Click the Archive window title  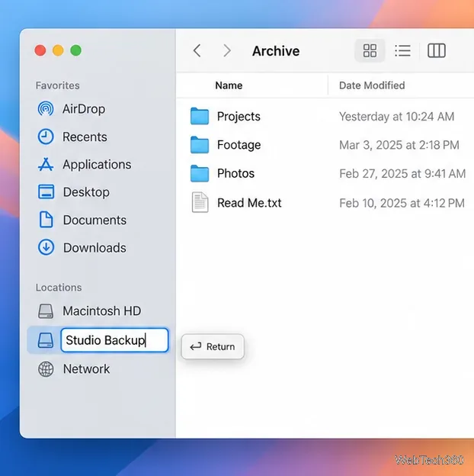pos(276,51)
